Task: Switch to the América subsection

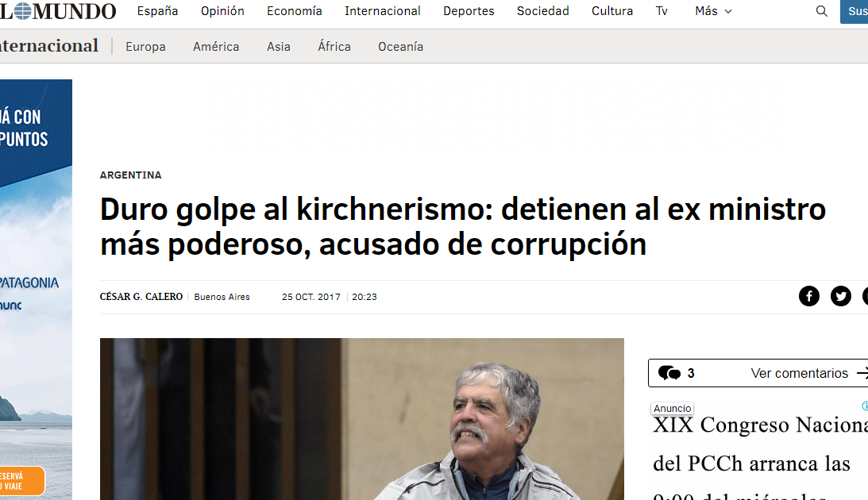Action: point(216,47)
